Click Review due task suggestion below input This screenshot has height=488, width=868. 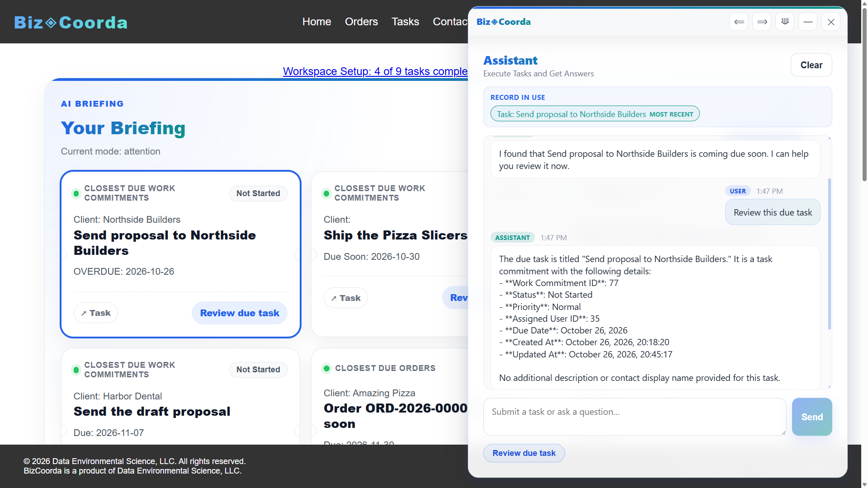click(524, 453)
